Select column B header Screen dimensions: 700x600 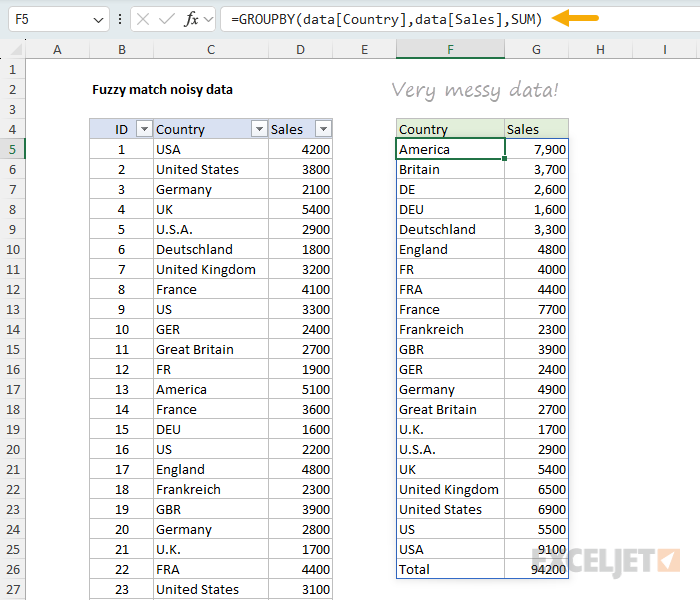click(121, 50)
